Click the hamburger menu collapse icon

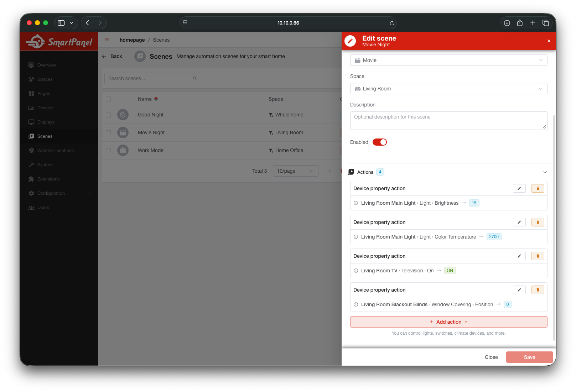pyautogui.click(x=107, y=40)
